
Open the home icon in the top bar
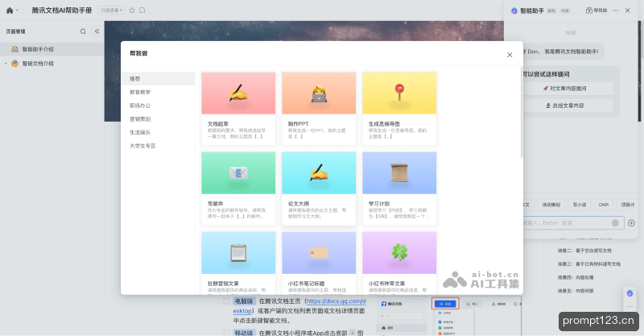10,10
